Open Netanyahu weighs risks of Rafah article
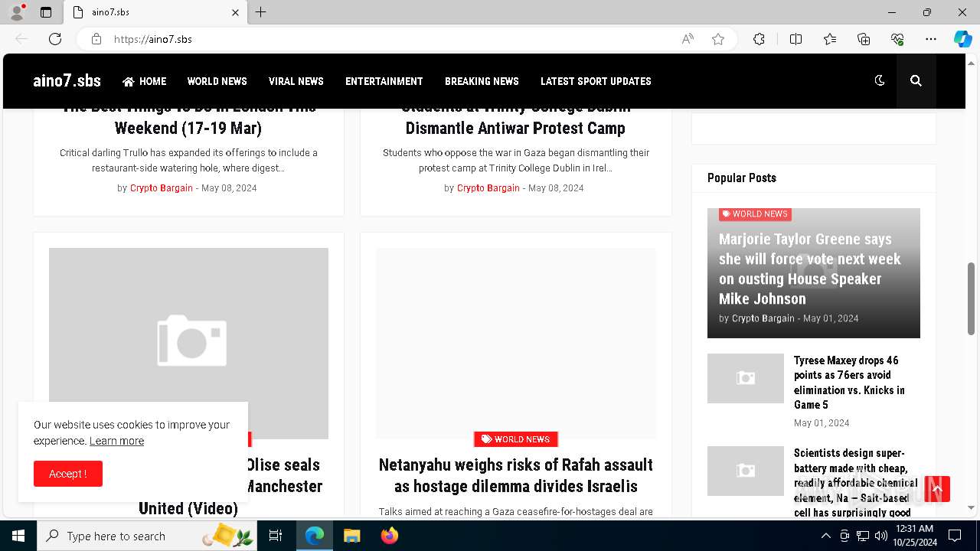 click(515, 475)
